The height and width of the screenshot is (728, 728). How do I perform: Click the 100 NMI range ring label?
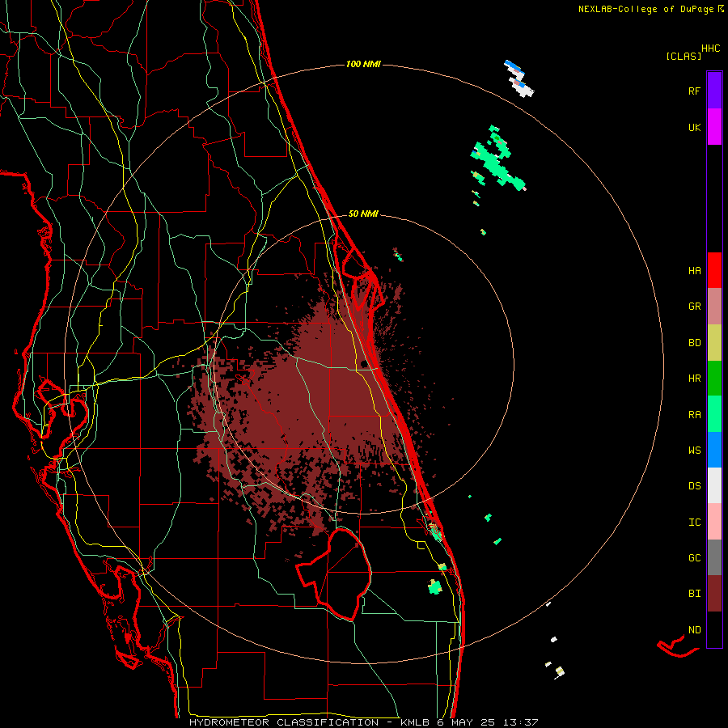(x=363, y=64)
